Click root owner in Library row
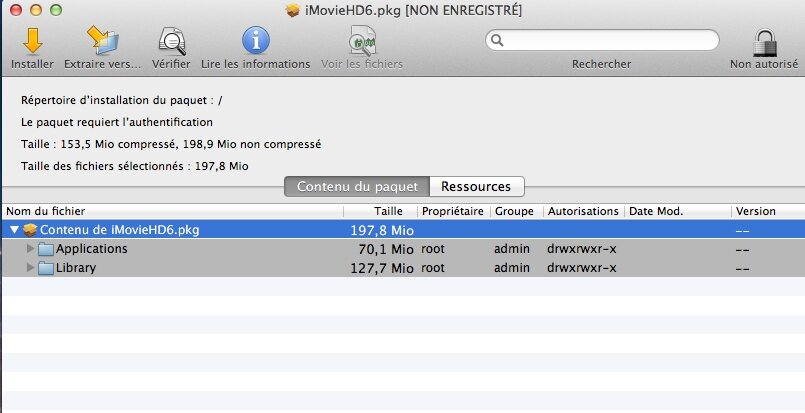 point(433,268)
